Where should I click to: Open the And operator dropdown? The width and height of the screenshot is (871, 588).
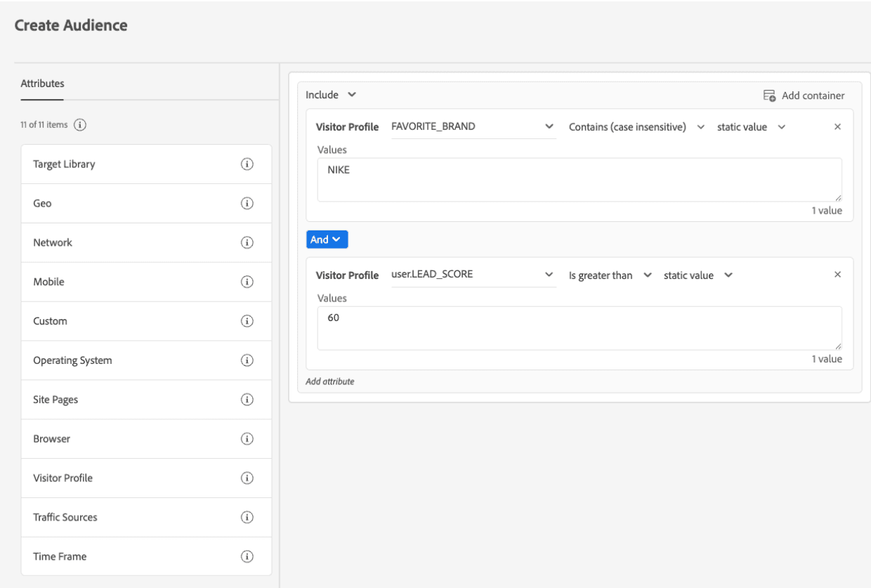coord(327,240)
